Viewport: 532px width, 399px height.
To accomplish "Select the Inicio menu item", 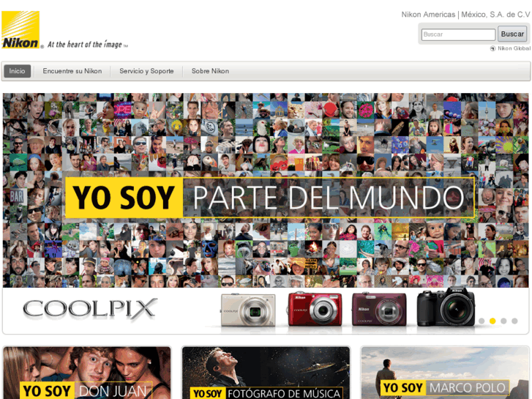I will [17, 71].
